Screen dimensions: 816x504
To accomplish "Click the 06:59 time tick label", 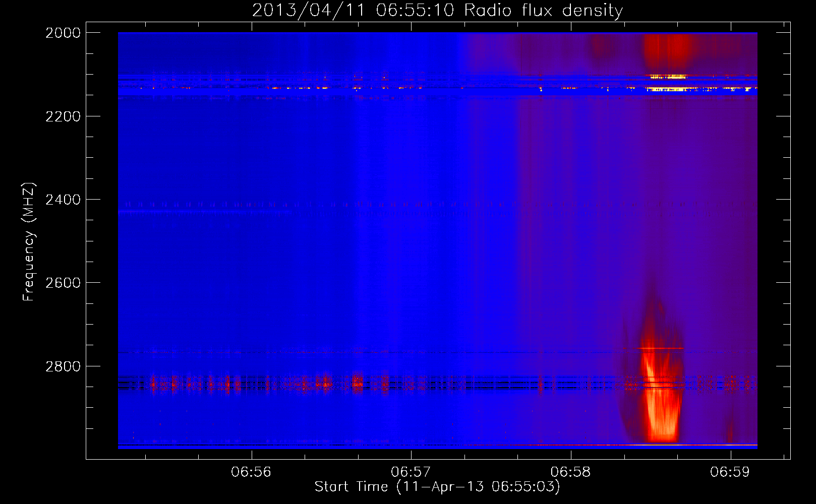I will click(x=730, y=472).
